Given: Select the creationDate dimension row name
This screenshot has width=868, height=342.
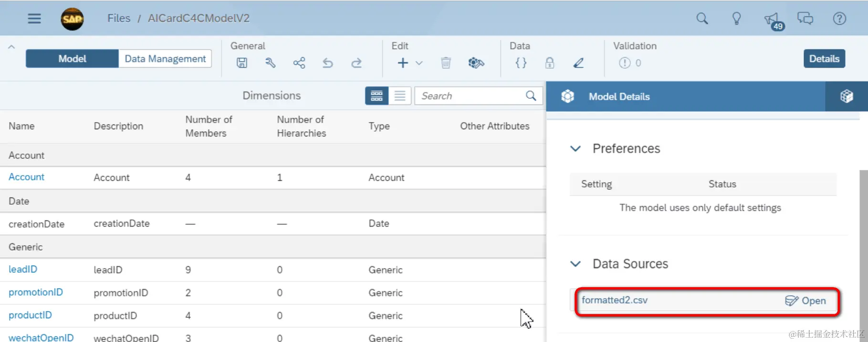Looking at the screenshot, I should [x=36, y=224].
